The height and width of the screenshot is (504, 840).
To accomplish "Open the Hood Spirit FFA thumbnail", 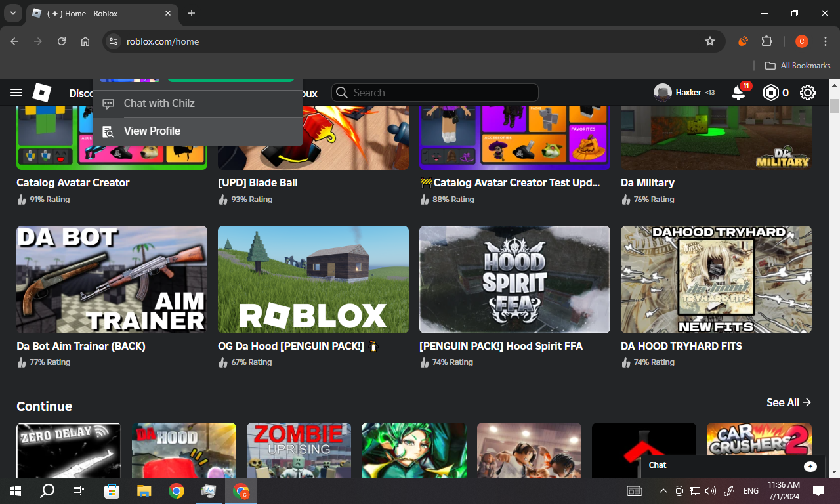I will (x=514, y=280).
